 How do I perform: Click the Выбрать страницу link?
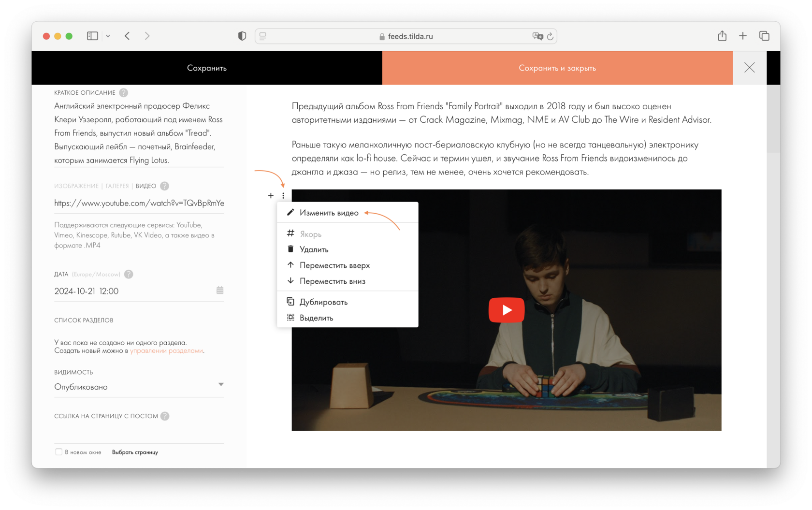[x=135, y=452]
